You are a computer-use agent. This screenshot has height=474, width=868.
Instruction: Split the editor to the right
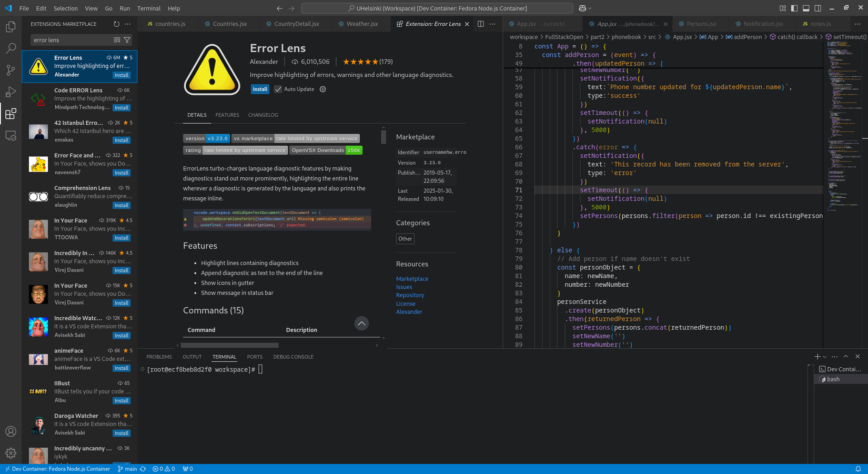coord(480,24)
